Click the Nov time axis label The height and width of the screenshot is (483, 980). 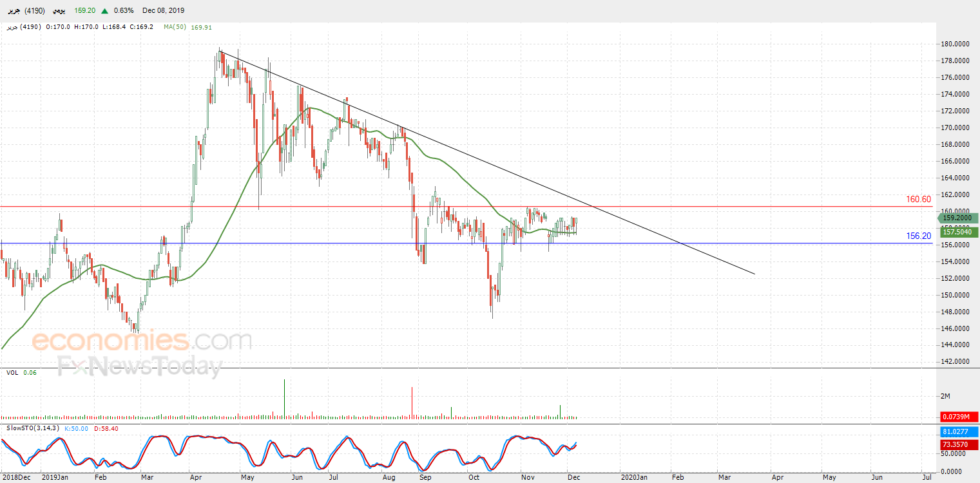point(528,478)
